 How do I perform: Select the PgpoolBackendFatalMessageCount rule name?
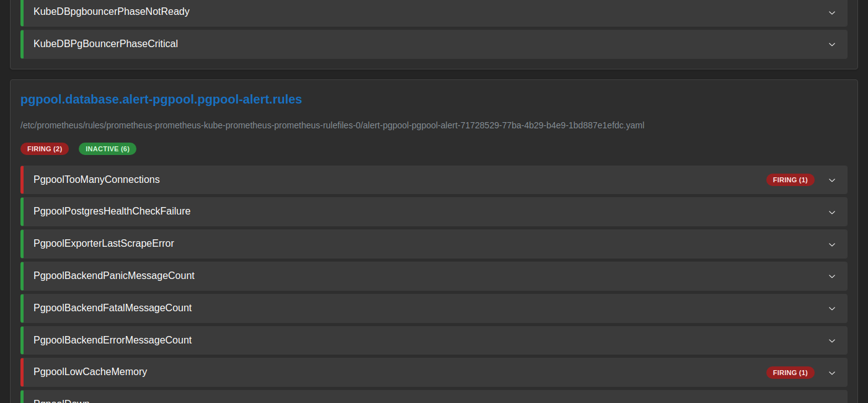point(113,308)
